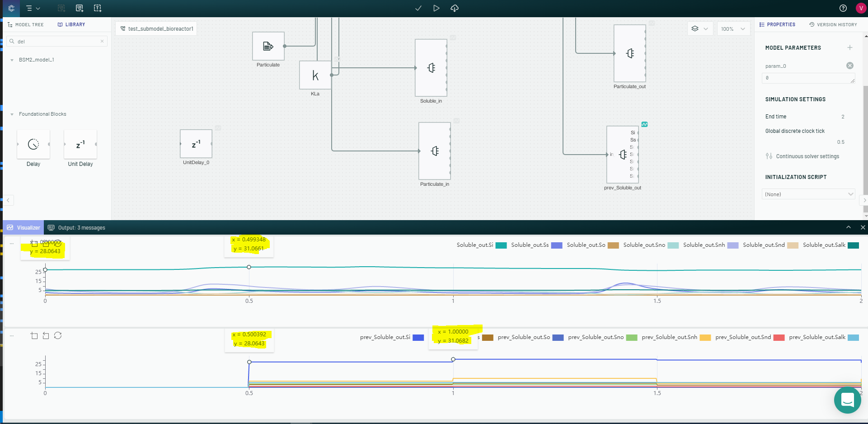Open the user account avatar V
The width and height of the screenshot is (868, 424).
861,8
